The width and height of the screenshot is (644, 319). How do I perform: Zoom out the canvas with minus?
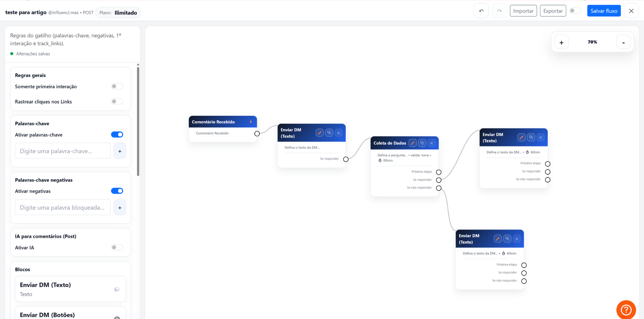click(623, 42)
